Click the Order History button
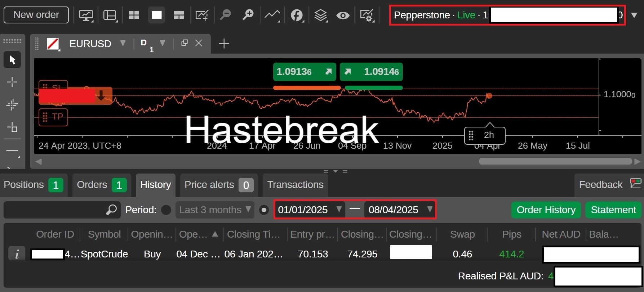The height and width of the screenshot is (292, 644). tap(546, 210)
